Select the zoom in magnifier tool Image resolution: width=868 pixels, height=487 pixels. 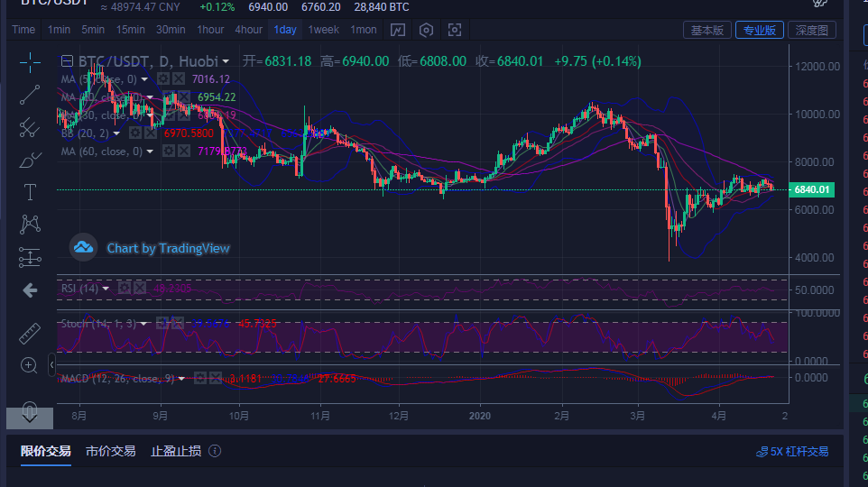coord(29,365)
